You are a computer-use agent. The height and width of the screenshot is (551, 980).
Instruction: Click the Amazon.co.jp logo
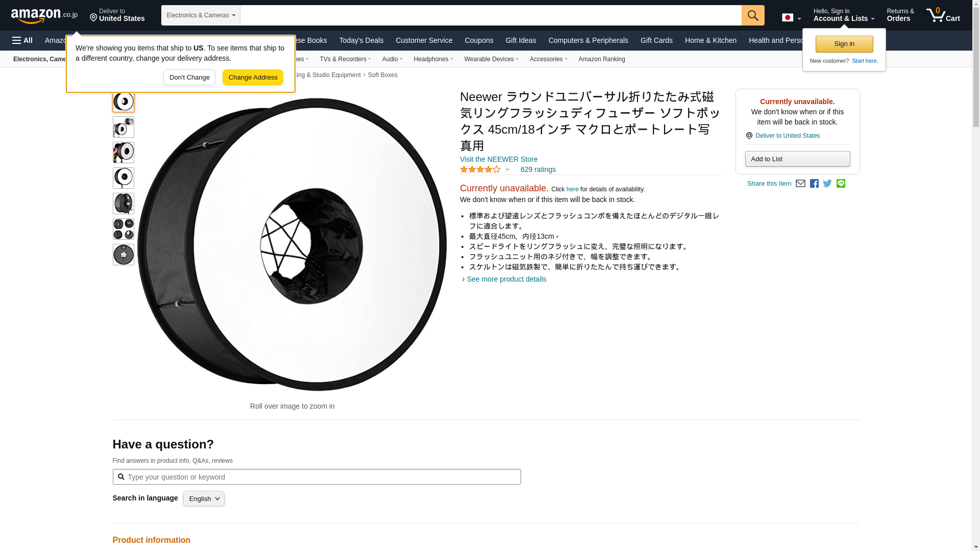(44, 15)
